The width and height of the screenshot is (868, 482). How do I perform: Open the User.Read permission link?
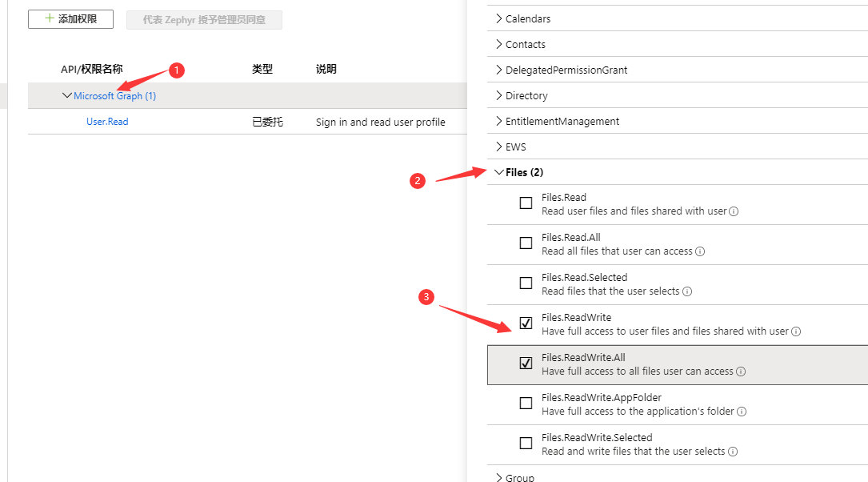pyautogui.click(x=107, y=122)
